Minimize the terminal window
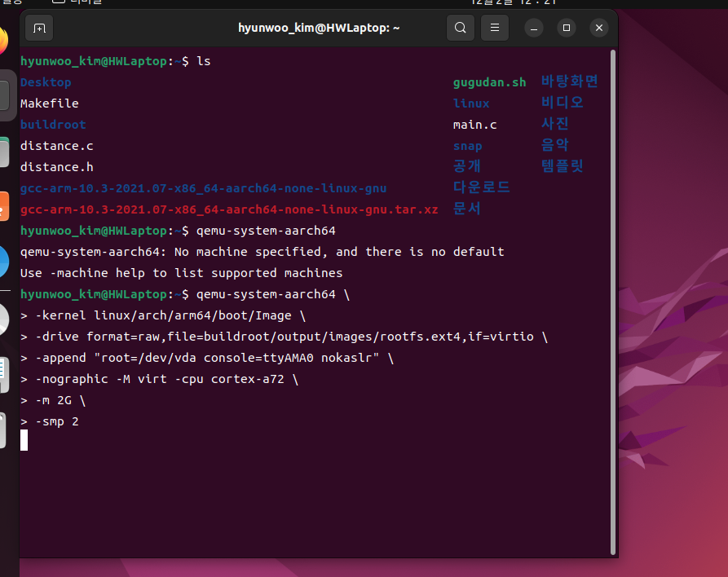 [x=533, y=29]
